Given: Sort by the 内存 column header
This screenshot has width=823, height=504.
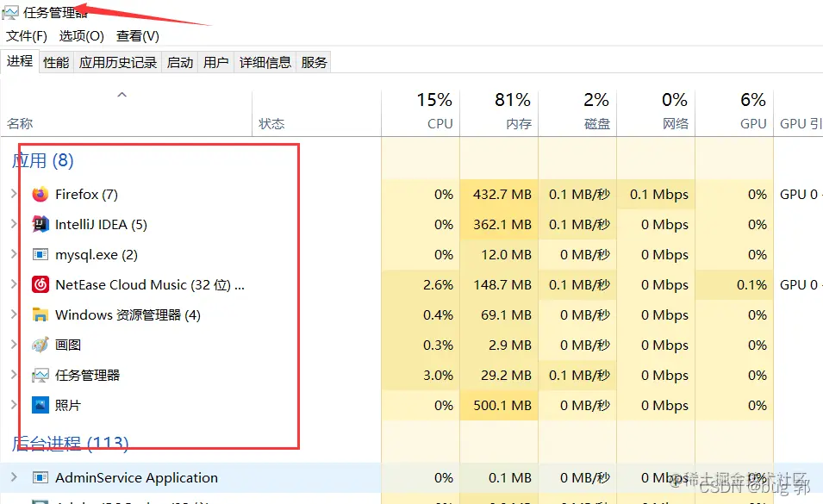Looking at the screenshot, I should [499, 113].
